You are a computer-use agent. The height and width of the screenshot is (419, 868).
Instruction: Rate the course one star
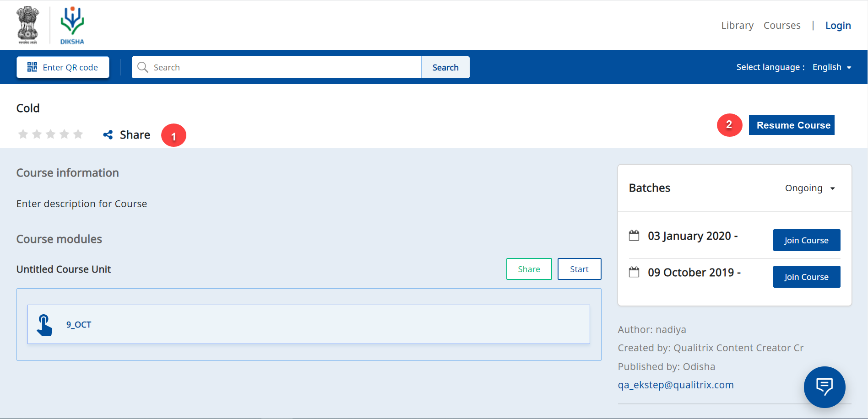tap(23, 134)
